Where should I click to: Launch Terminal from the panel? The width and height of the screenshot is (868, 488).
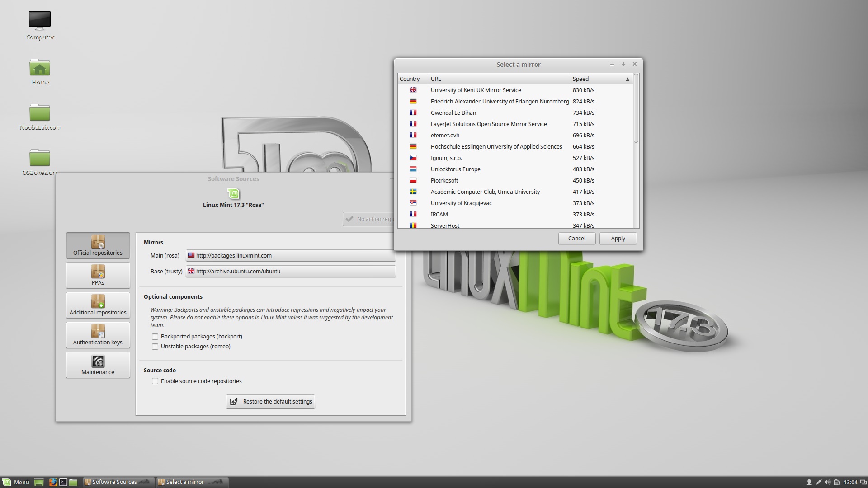coord(63,482)
